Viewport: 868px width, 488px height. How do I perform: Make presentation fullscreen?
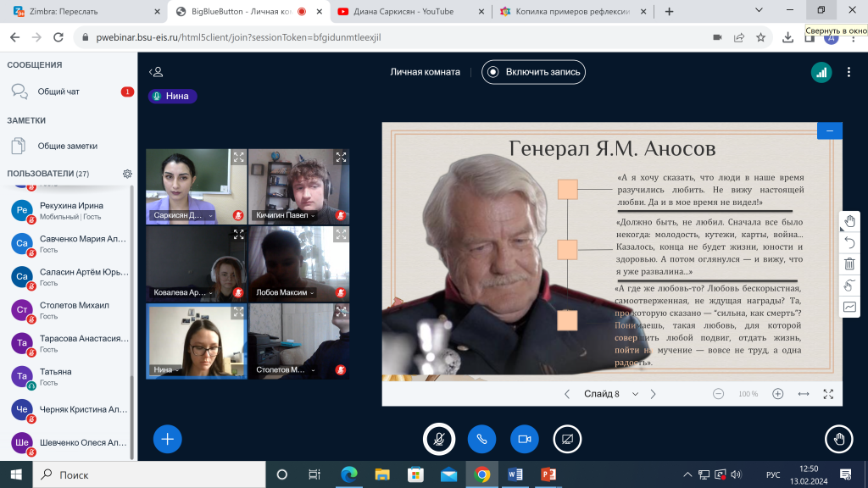828,394
